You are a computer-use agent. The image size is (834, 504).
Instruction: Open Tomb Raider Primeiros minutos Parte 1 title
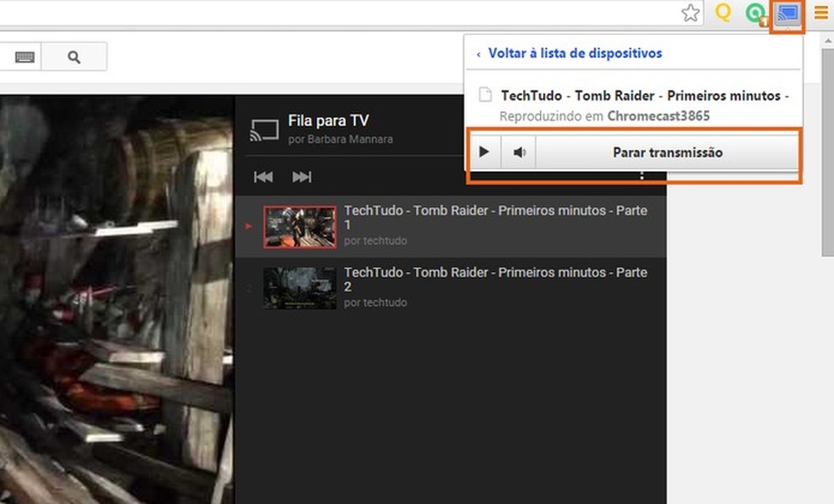tap(496, 218)
